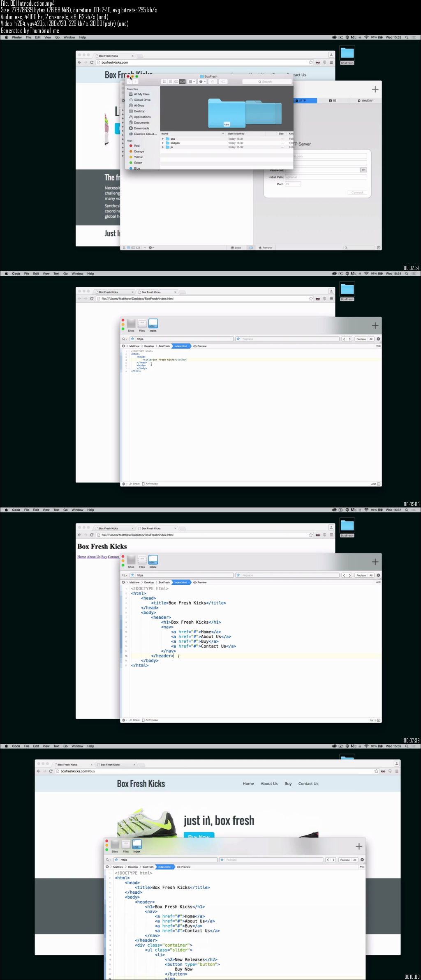The height and width of the screenshot is (980, 421).
Task: Open search options dropdown in second frame's Coda
Action: pos(125,339)
